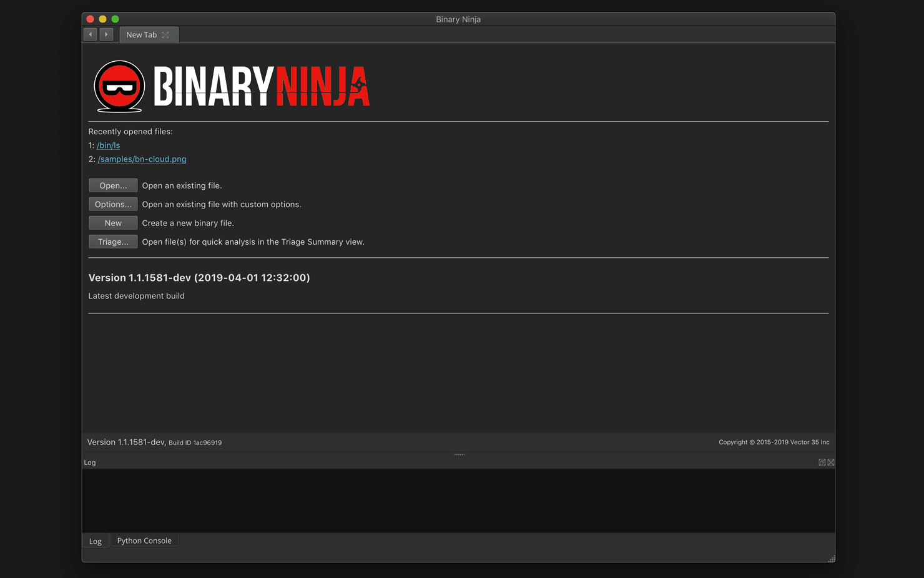
Task: Close the New Tab tab
Action: 165,35
